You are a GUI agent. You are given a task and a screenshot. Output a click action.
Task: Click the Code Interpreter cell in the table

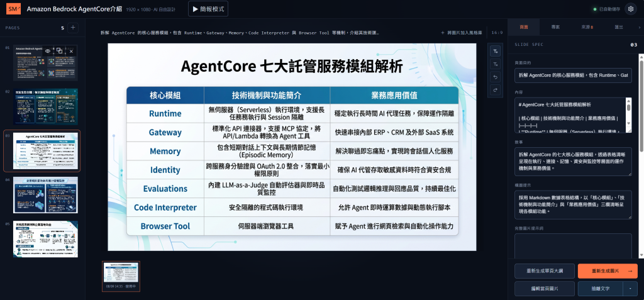[x=165, y=208]
